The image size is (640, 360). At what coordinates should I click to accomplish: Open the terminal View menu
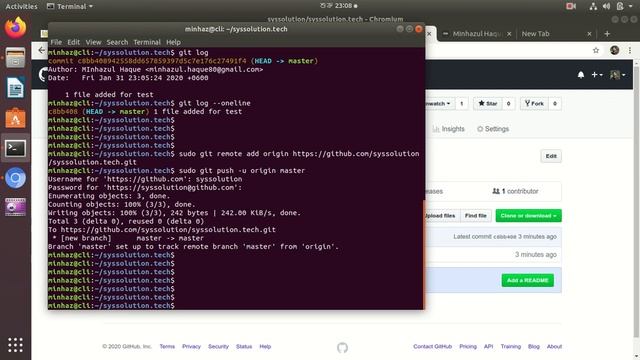pyautogui.click(x=93, y=42)
